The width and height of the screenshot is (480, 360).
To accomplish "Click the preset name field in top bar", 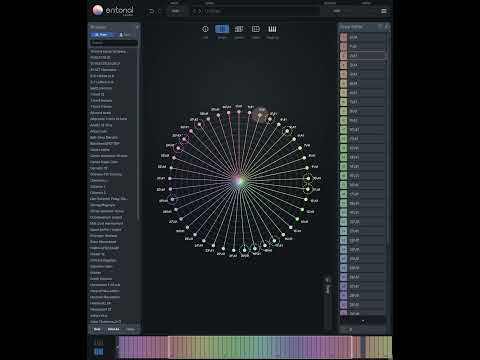I will click(262, 11).
